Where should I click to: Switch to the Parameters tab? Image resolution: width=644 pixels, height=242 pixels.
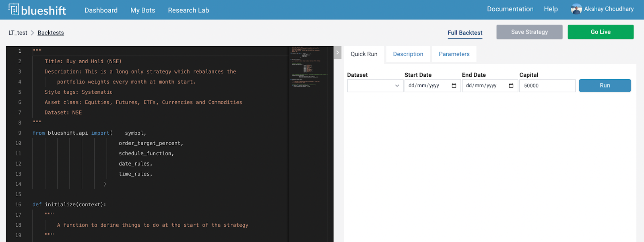[454, 54]
